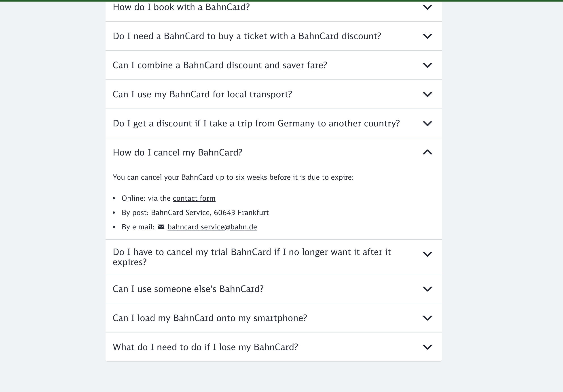Click the bahncard-service@bahn.de email link

(212, 227)
